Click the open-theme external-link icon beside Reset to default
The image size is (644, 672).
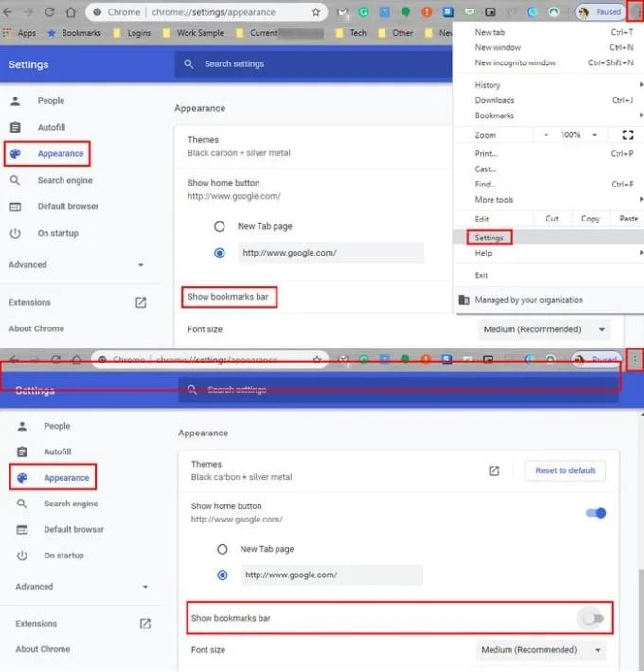click(x=494, y=470)
